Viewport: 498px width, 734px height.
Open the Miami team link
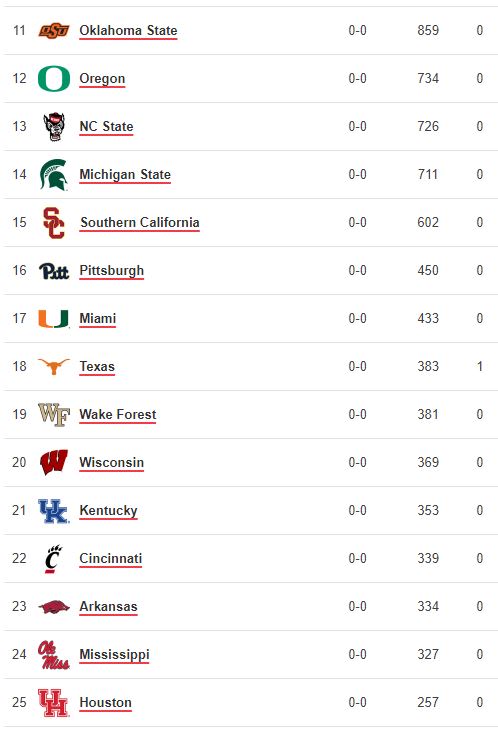[97, 318]
